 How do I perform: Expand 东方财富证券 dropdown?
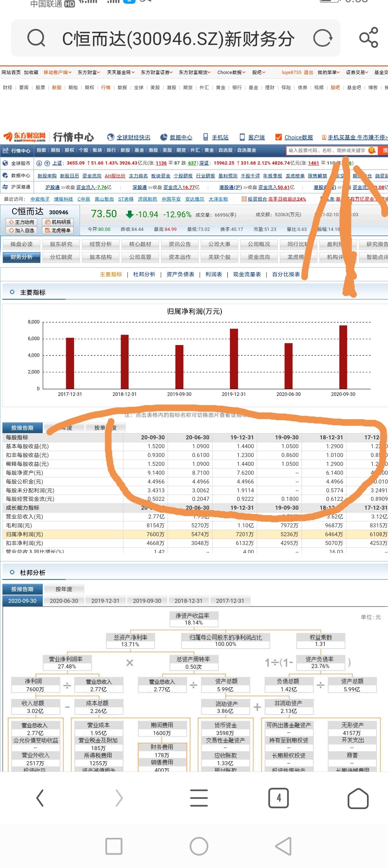pos(157,73)
